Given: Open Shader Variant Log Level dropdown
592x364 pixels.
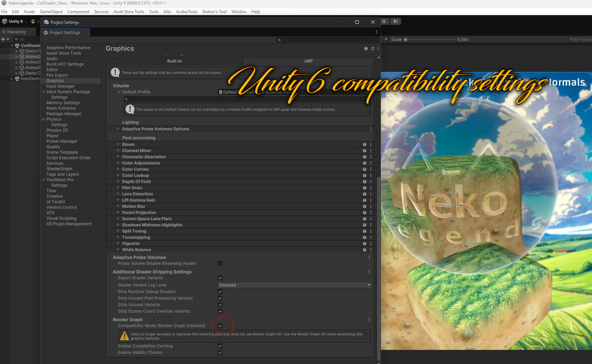Looking at the screenshot, I should pos(295,285).
